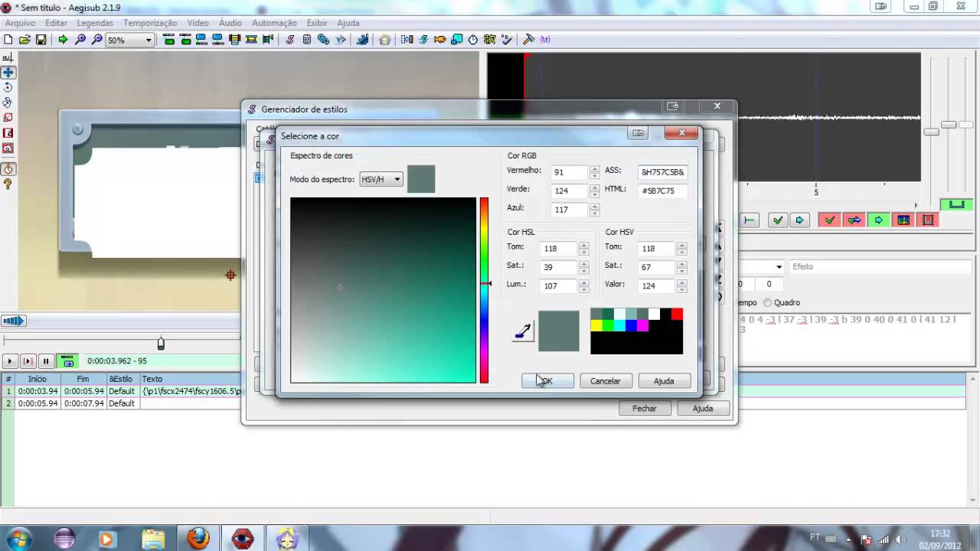Increase the Vermelho value spinner
Screen dimensions: 980x551
(595, 169)
